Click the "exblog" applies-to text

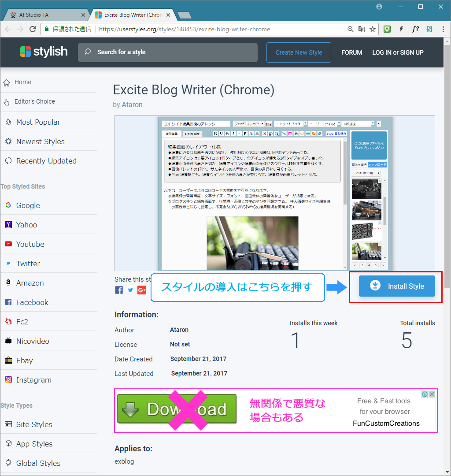(124, 461)
